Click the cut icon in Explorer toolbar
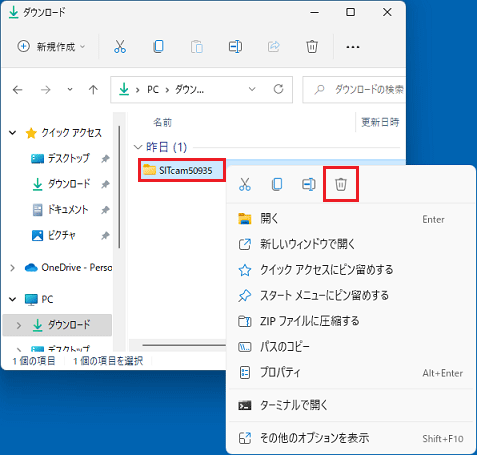This screenshot has width=477, height=455. coord(120,46)
